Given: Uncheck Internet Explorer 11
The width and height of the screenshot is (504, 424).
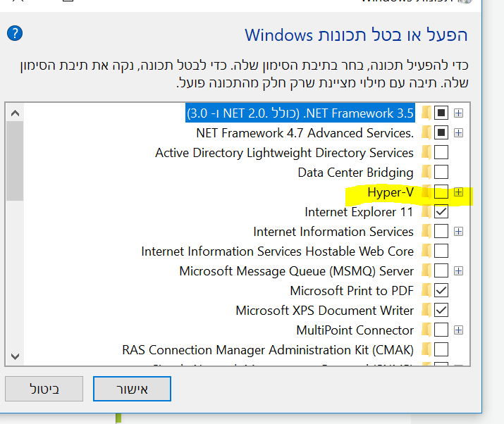Looking at the screenshot, I should (x=441, y=212).
